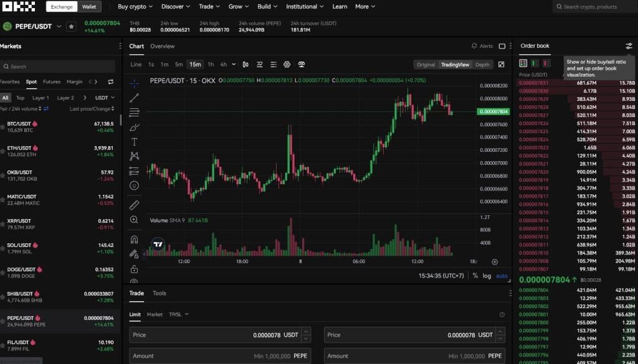Toggle lock all drawings padlock
The height and width of the screenshot is (364, 638).
pos(135,269)
